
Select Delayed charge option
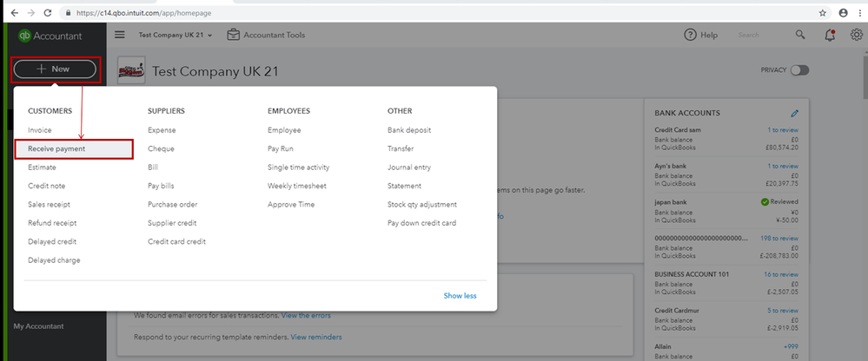click(x=54, y=259)
